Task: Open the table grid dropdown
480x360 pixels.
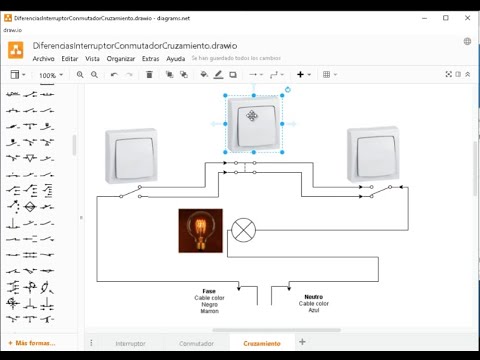Action: click(x=330, y=75)
